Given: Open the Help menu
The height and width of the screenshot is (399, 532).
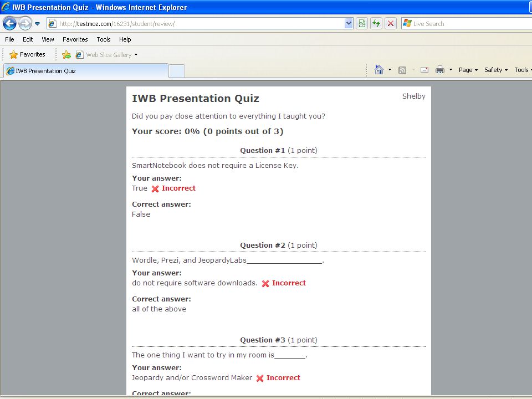Looking at the screenshot, I should coord(125,39).
